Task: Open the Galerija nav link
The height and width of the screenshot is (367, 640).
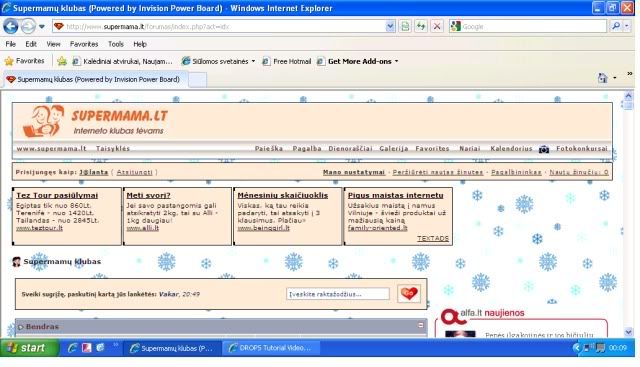Action: point(393,149)
